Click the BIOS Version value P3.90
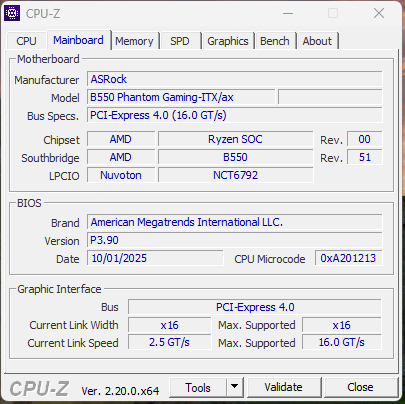This screenshot has width=405, height=404. (235, 240)
